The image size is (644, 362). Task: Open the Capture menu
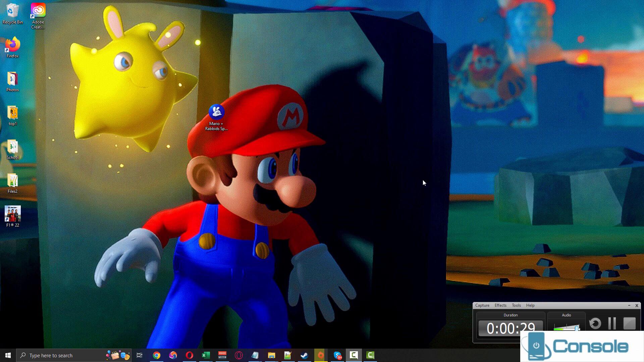[x=482, y=305]
